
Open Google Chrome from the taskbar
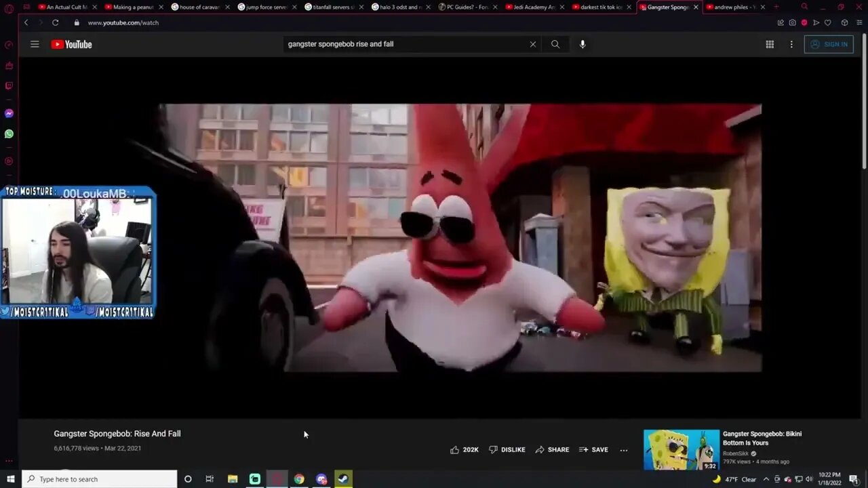tap(299, 479)
